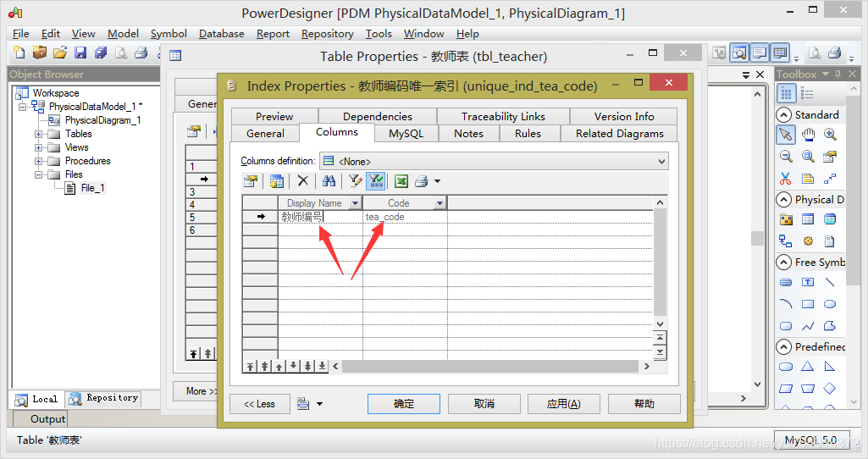Viewport: 868px width, 459px height.
Task: Select the Procedure gear tool in the Toolbox
Action: point(808,241)
